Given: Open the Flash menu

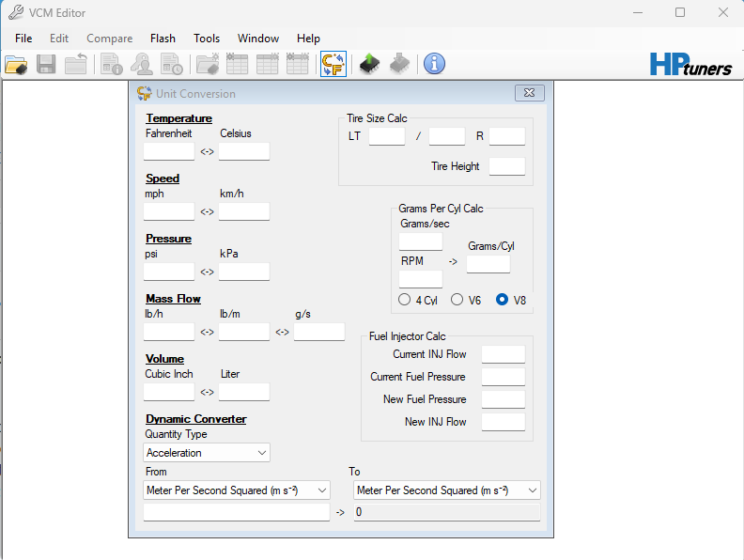Looking at the screenshot, I should (163, 39).
